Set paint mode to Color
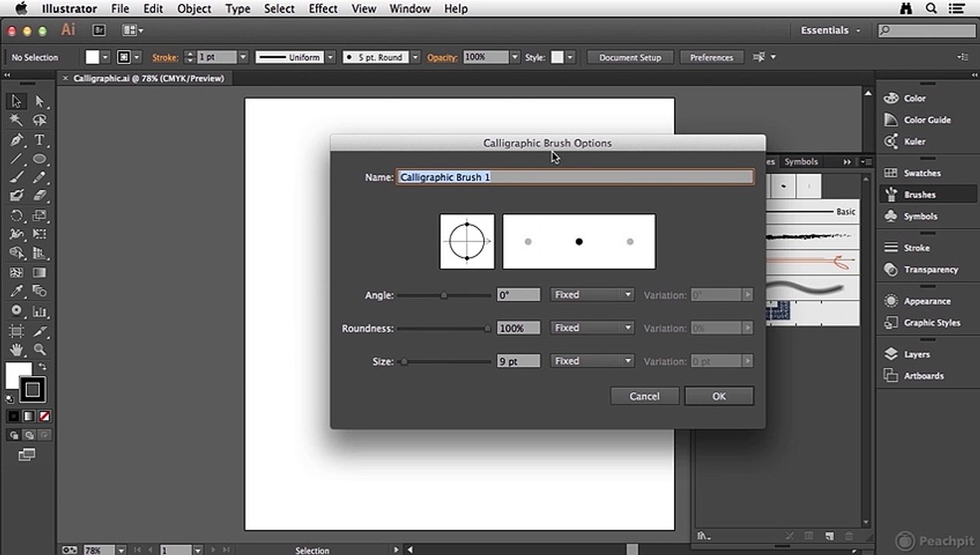Image resolution: width=980 pixels, height=555 pixels. click(13, 416)
